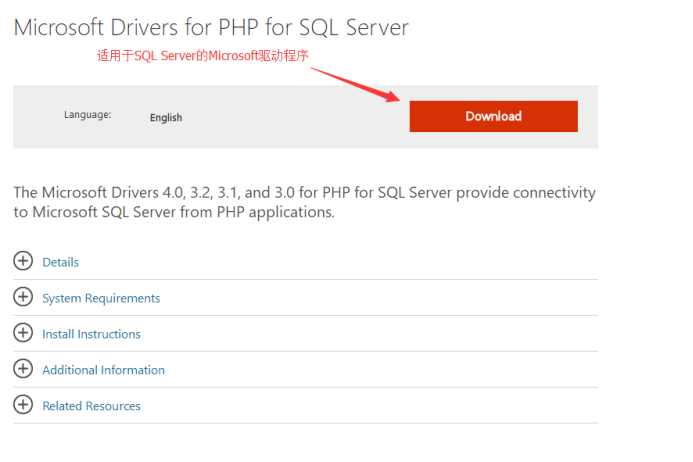The height and width of the screenshot is (462, 693).
Task: Expand Additional Information via its plus icon
Action: (23, 368)
